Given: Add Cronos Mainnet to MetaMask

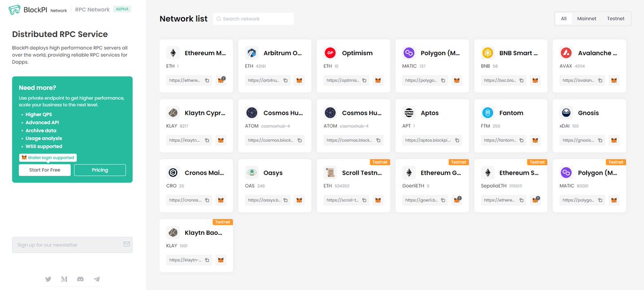Looking at the screenshot, I should (x=221, y=200).
